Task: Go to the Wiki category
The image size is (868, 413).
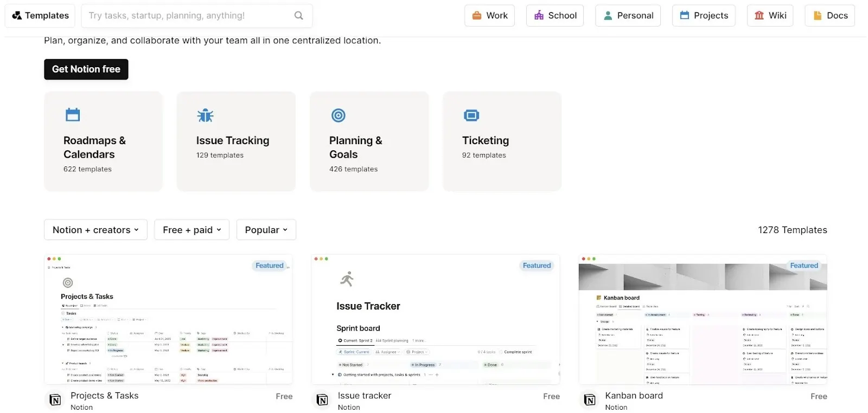Action: (x=770, y=16)
